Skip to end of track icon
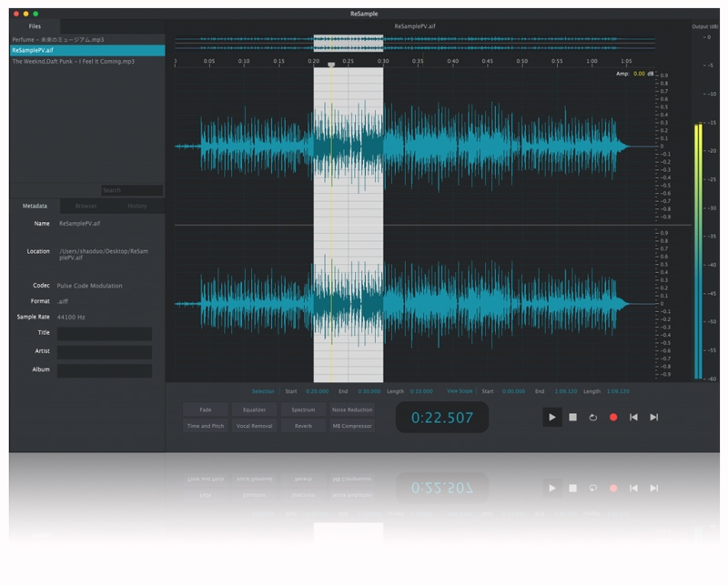 (x=653, y=417)
